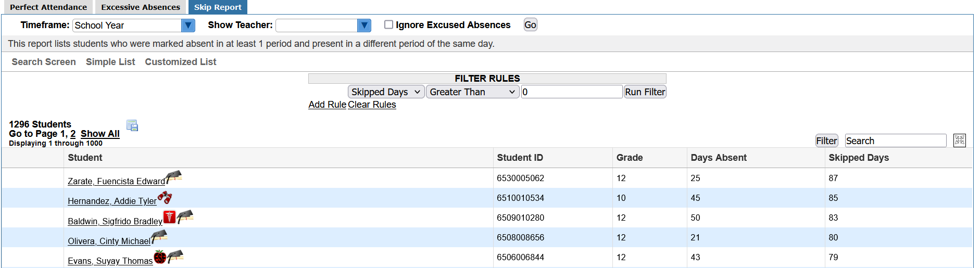This screenshot has height=268, width=980.
Task: Open the Greater Than operator dropdown
Action: click(x=472, y=92)
